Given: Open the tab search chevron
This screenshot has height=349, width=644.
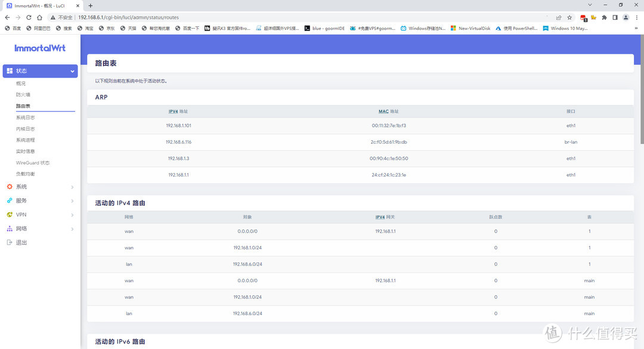Looking at the screenshot, I should click(x=590, y=5).
